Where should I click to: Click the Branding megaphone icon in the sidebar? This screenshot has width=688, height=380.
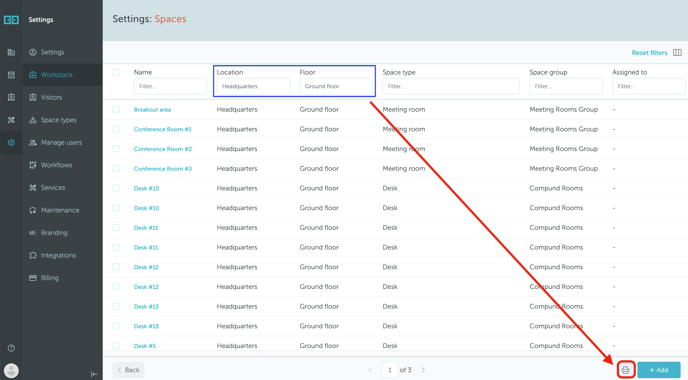point(32,233)
